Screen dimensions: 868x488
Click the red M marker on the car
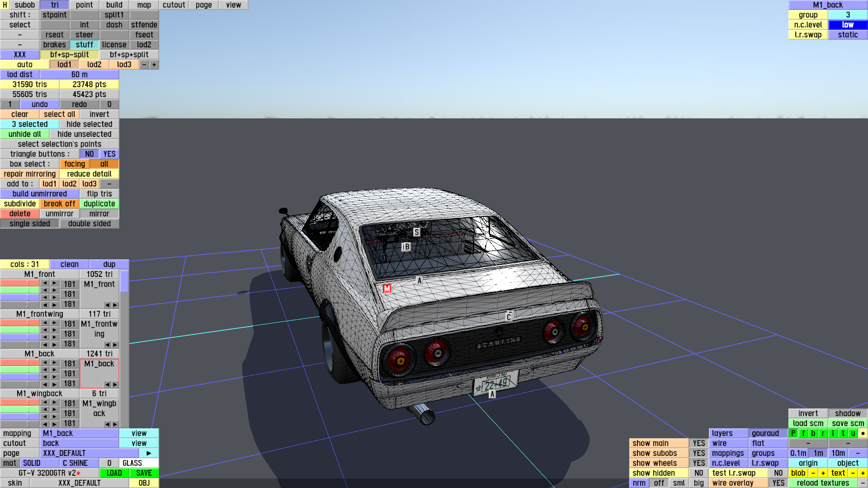387,288
